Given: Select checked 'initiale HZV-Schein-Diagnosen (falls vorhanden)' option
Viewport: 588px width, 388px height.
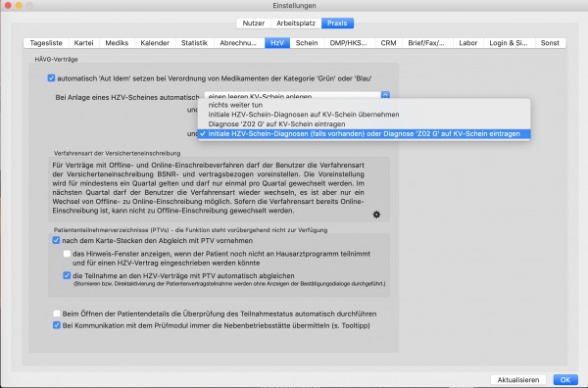Looking at the screenshot, I should (x=364, y=134).
